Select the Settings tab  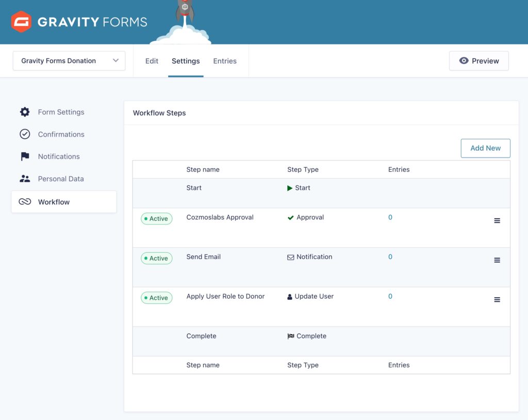point(186,61)
